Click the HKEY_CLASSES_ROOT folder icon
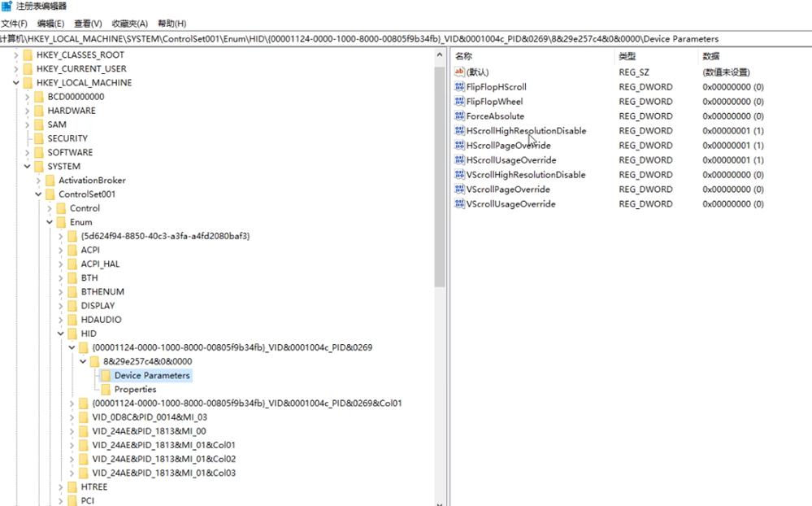 click(x=28, y=55)
